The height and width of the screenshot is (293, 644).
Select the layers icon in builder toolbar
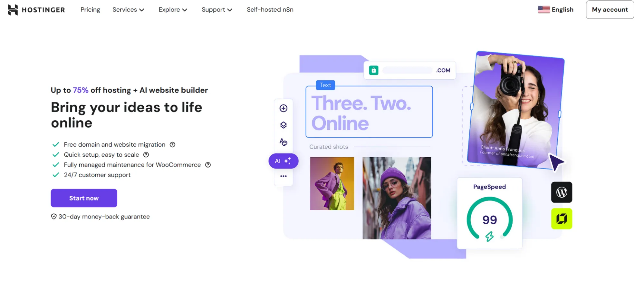pos(283,125)
